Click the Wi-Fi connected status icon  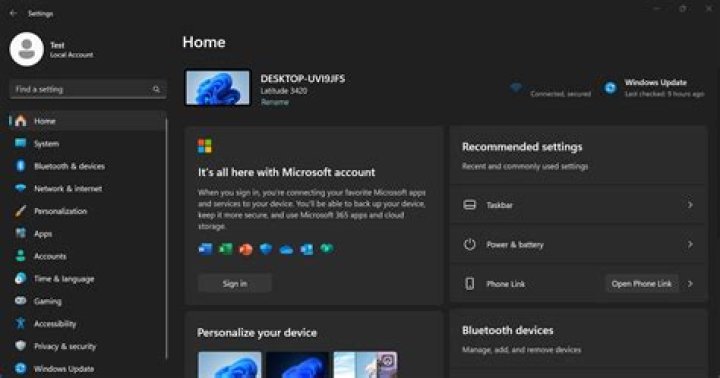(x=516, y=88)
